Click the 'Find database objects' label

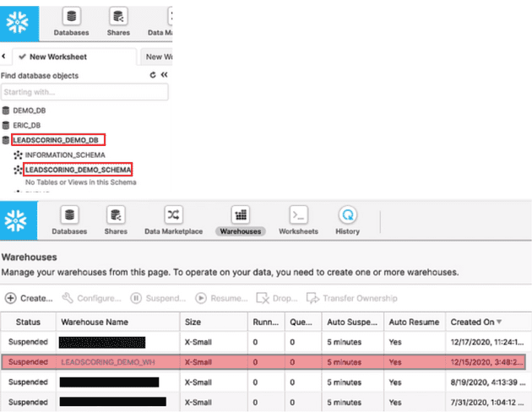40,76
